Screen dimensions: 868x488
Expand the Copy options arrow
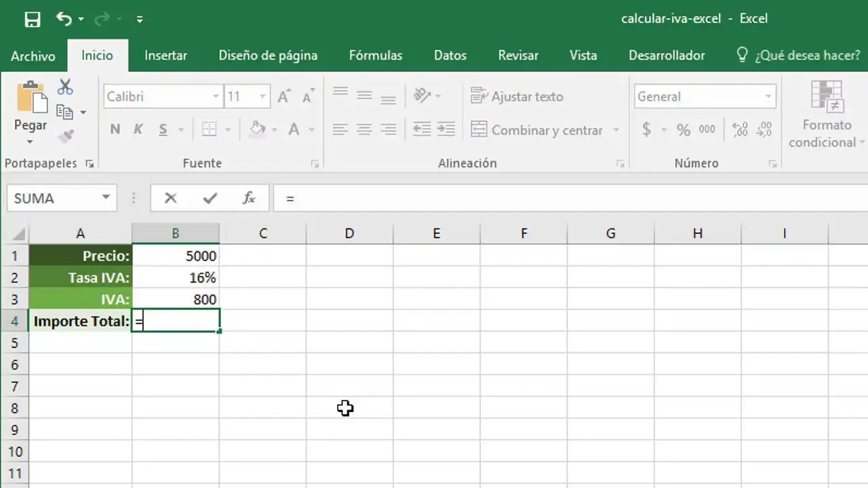tap(83, 113)
